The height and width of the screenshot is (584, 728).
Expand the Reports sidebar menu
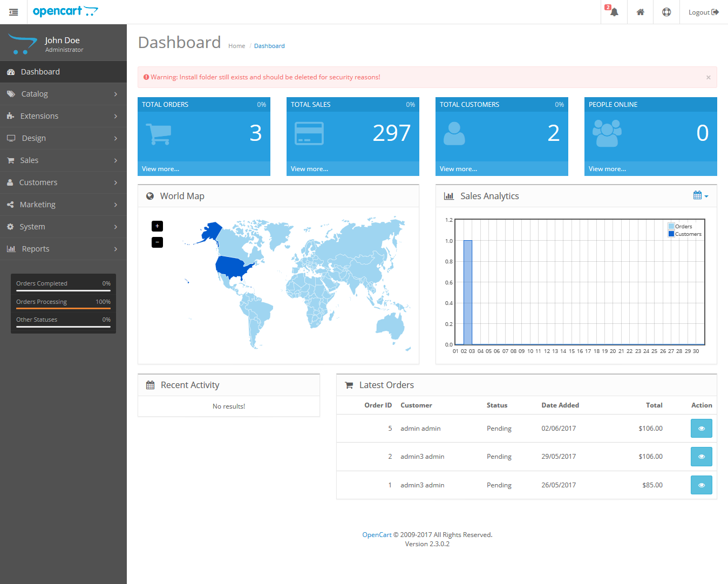[x=63, y=249]
